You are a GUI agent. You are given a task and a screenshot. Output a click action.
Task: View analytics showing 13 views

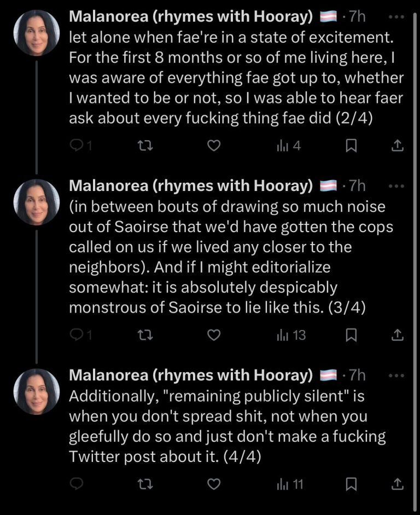click(x=290, y=334)
